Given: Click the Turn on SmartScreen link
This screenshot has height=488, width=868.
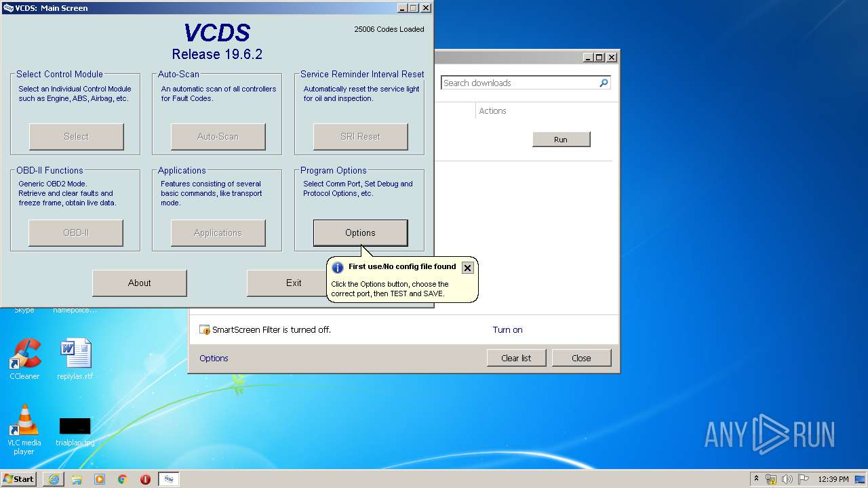Looking at the screenshot, I should [x=507, y=329].
